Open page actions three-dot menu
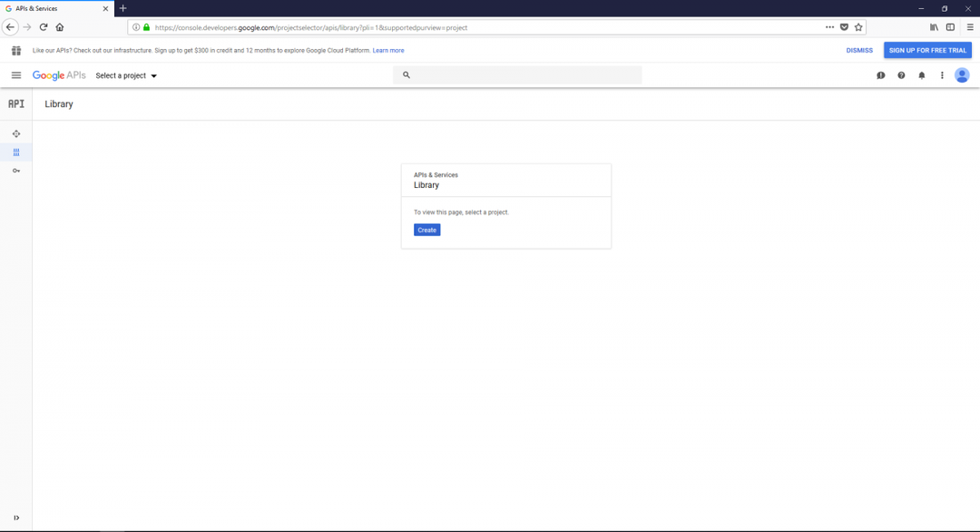 [829, 27]
